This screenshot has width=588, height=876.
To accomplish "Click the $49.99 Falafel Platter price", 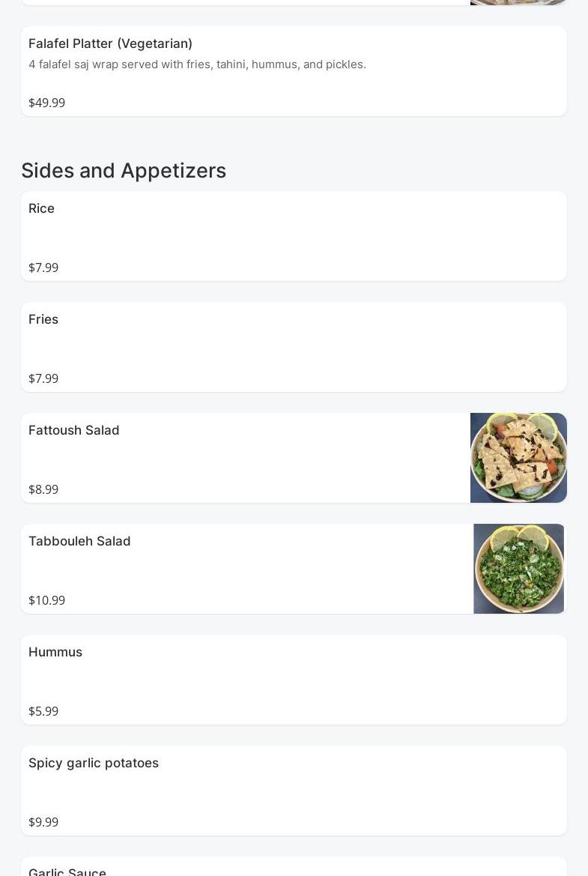I will tap(46, 103).
